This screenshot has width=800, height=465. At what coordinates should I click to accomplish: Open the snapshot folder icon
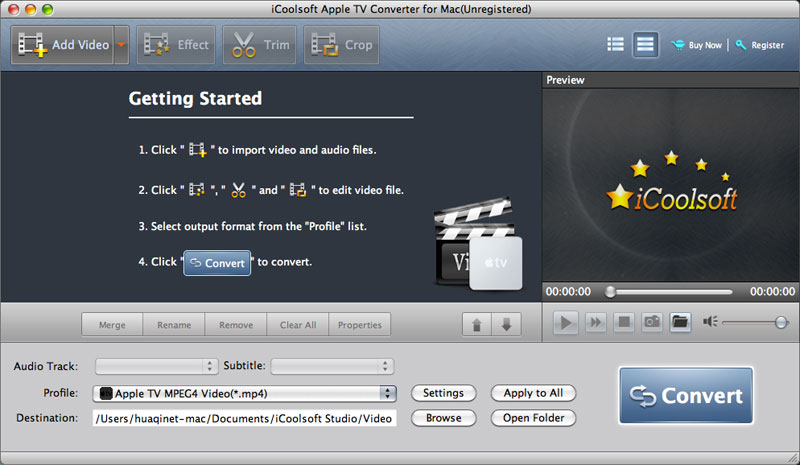click(x=680, y=322)
